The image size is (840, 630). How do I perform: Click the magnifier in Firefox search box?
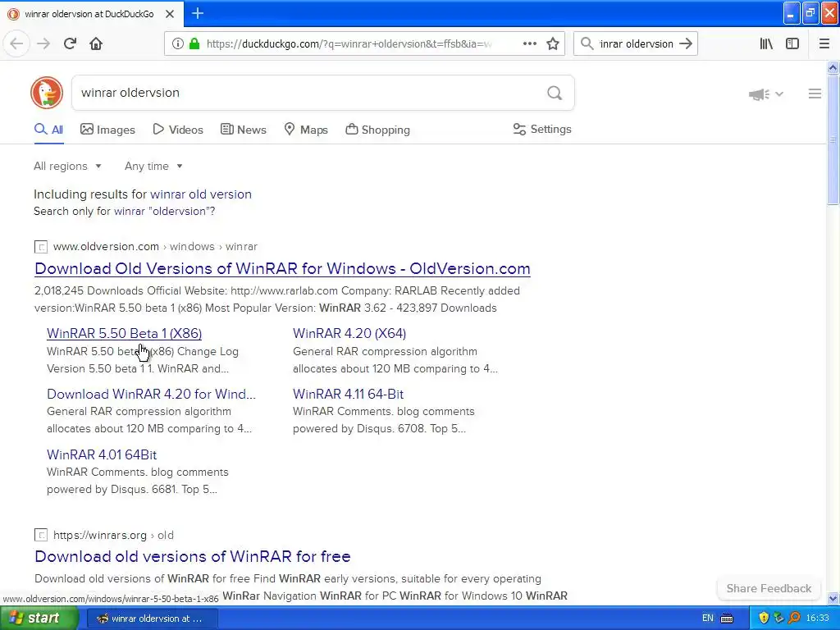[587, 44]
